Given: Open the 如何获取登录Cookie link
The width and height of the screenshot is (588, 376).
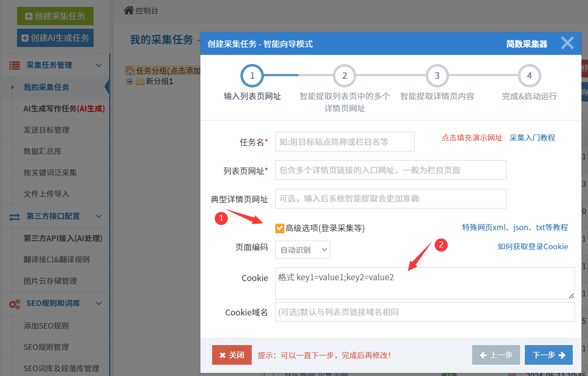Looking at the screenshot, I should (x=533, y=246).
